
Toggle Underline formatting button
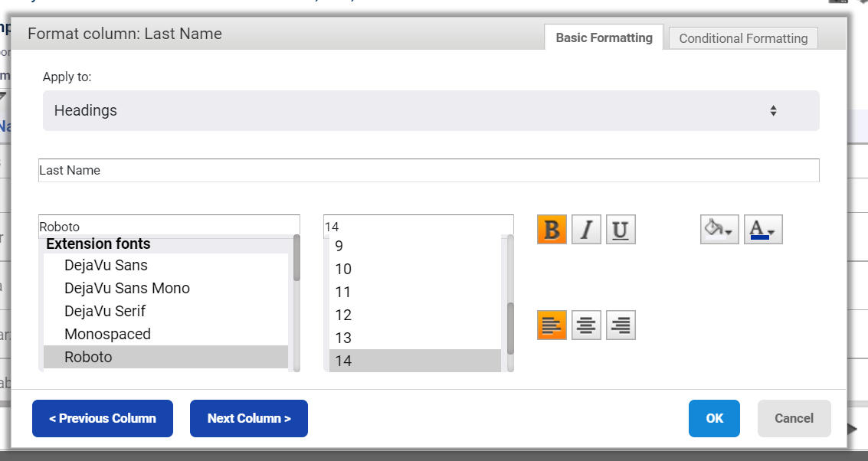pyautogui.click(x=621, y=230)
